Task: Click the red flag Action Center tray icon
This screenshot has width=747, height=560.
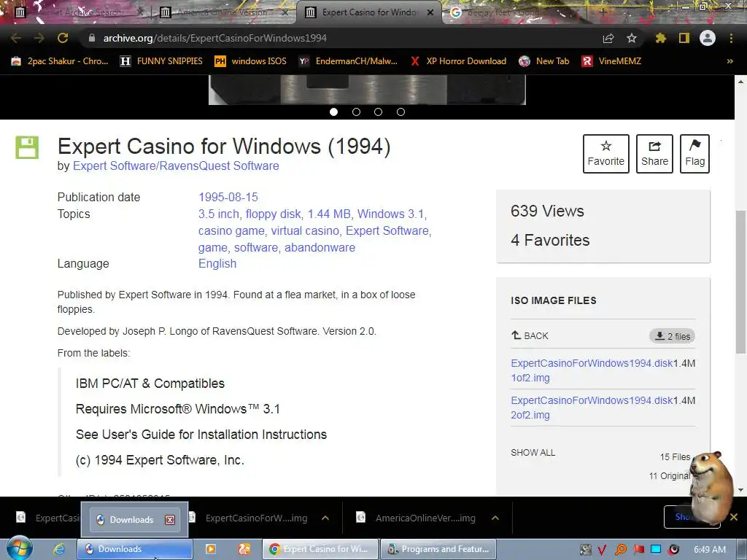Action: (x=638, y=549)
